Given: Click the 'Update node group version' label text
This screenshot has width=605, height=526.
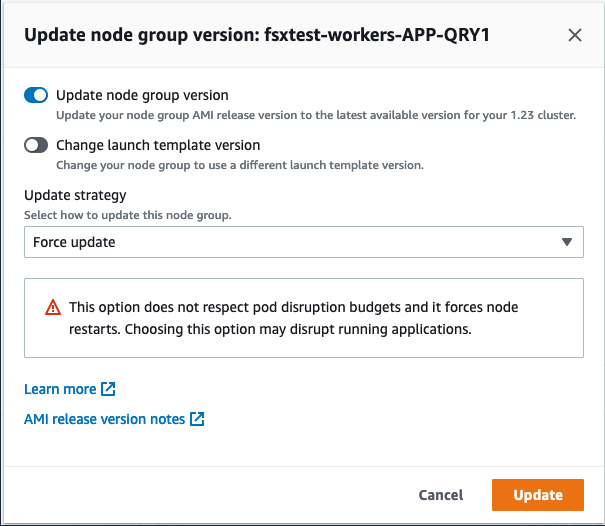Looking at the screenshot, I should click(142, 95).
